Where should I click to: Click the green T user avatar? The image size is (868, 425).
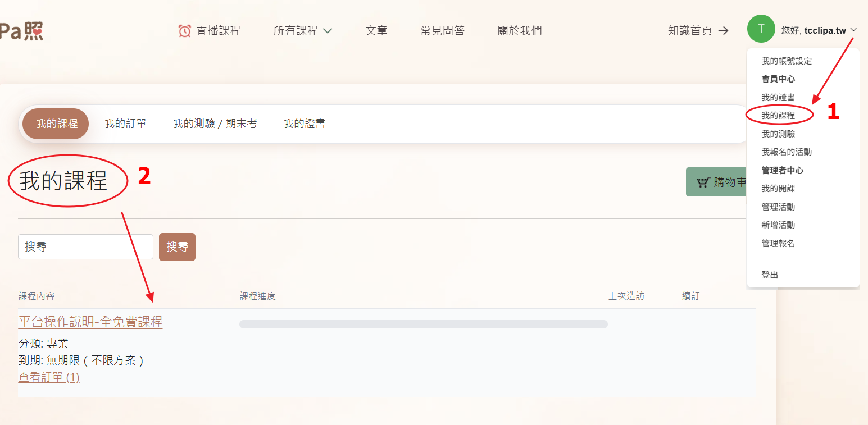click(x=761, y=29)
